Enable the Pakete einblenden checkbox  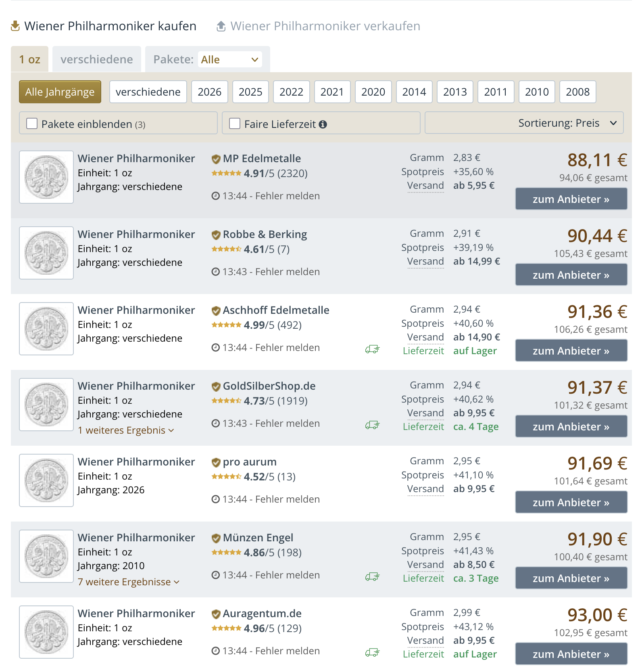point(32,123)
